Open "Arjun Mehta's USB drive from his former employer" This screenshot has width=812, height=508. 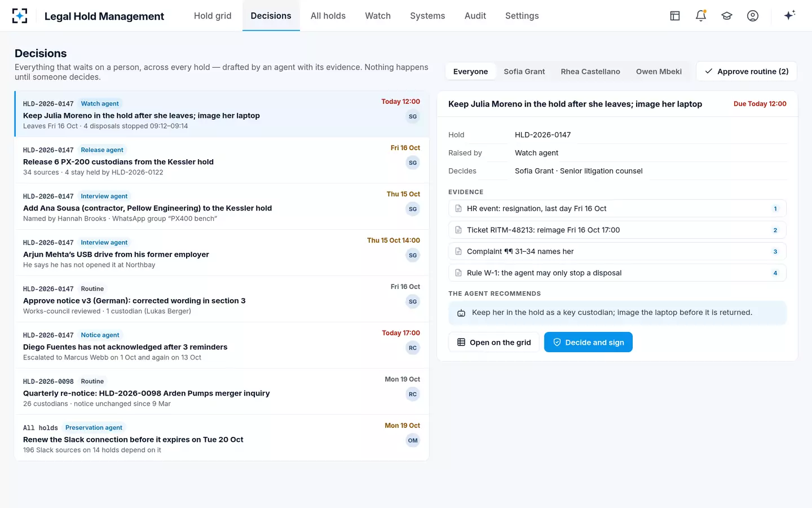(x=222, y=253)
